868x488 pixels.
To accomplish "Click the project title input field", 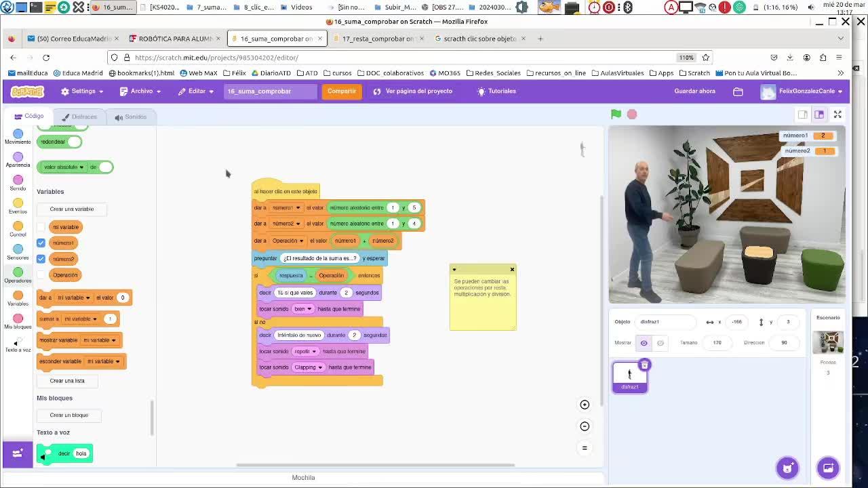I will [x=270, y=91].
